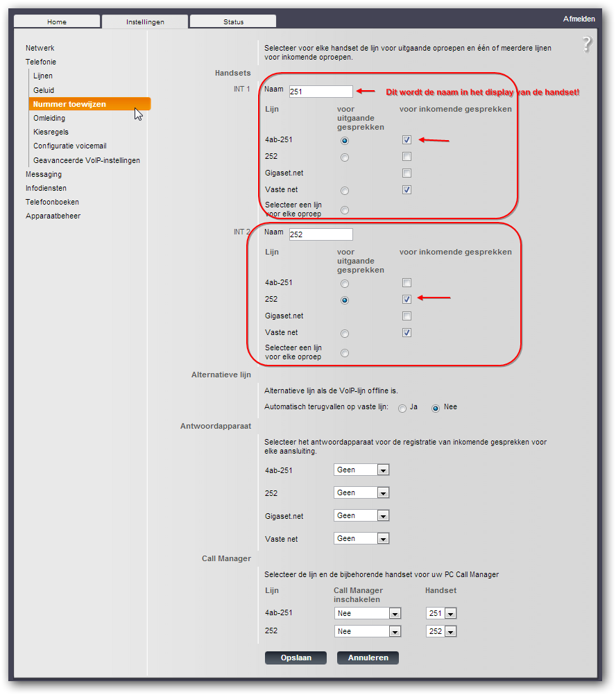Screen dimensions: 616x695
Task: Switch to the Status tab
Action: click(233, 22)
